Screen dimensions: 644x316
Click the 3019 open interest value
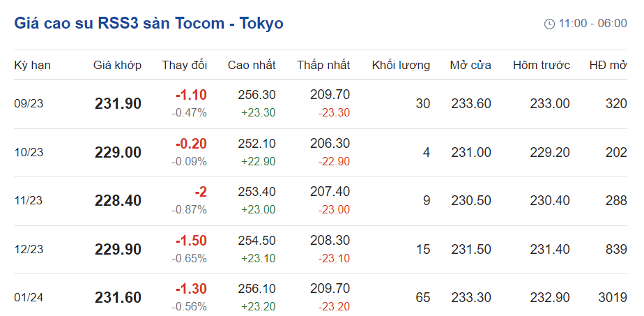[612, 298]
